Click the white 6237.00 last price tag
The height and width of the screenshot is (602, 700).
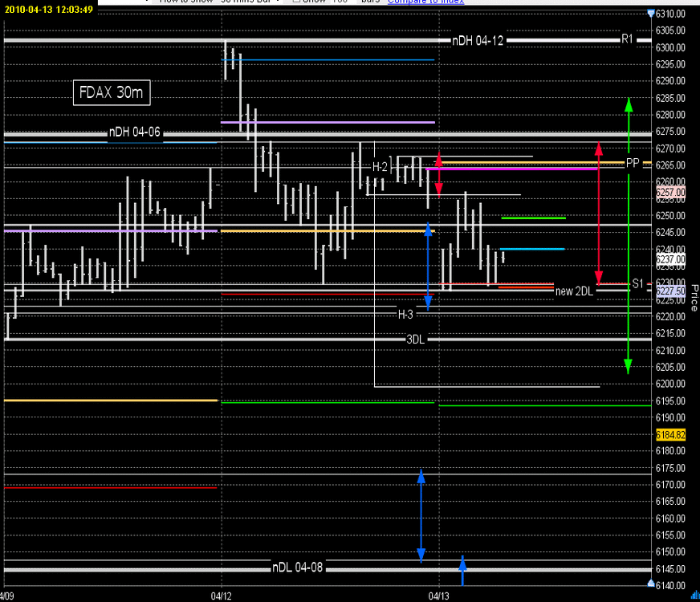click(x=670, y=259)
